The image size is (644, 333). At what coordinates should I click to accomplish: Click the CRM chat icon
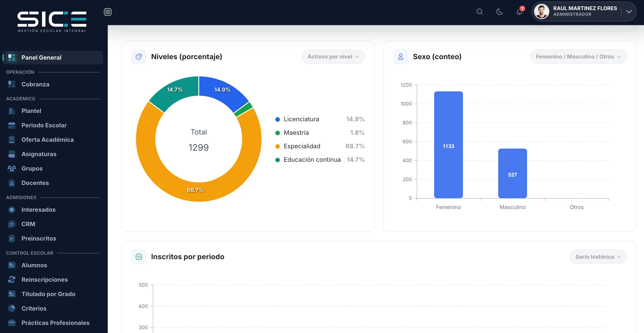pos(11,224)
